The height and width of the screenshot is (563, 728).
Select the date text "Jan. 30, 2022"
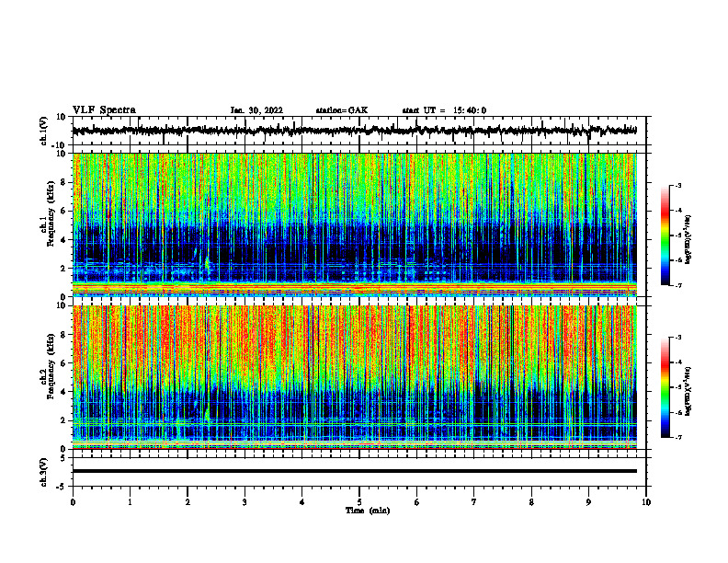pyautogui.click(x=256, y=110)
